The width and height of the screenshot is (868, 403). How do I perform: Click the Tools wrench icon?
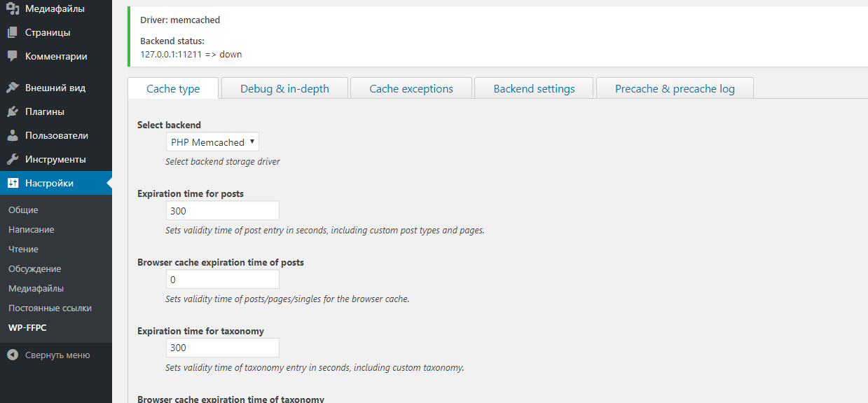[x=13, y=159]
